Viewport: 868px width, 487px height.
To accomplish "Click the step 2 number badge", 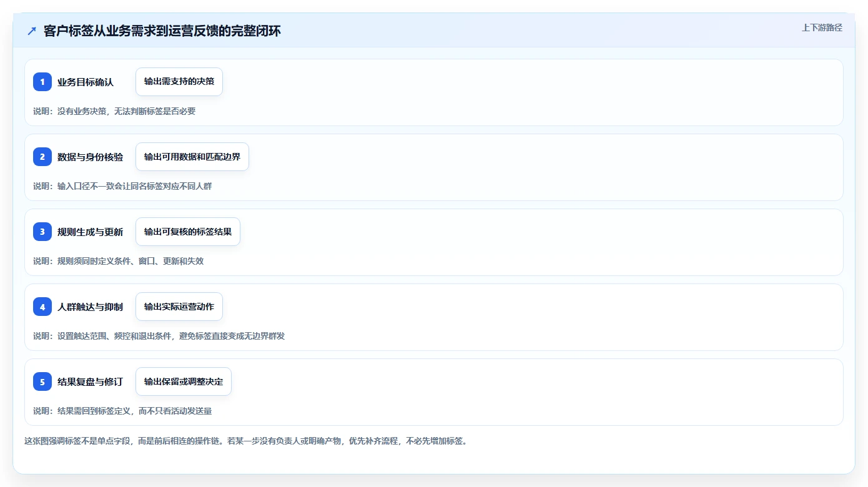I will tap(42, 157).
